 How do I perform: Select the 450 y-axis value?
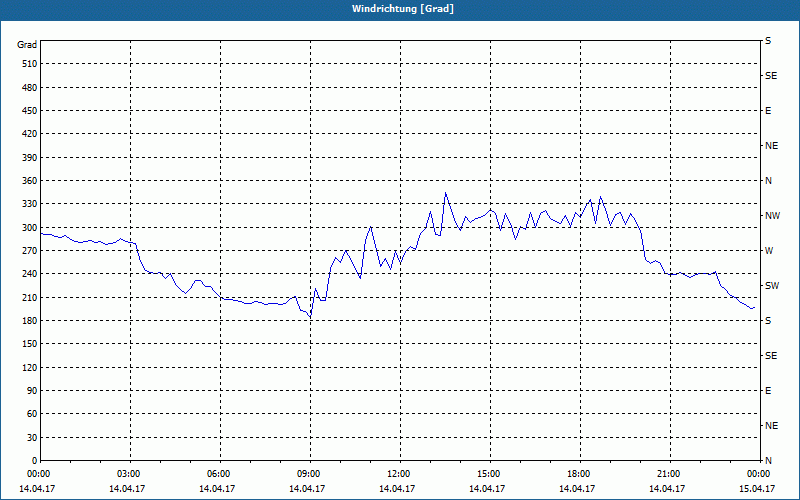tap(30, 111)
